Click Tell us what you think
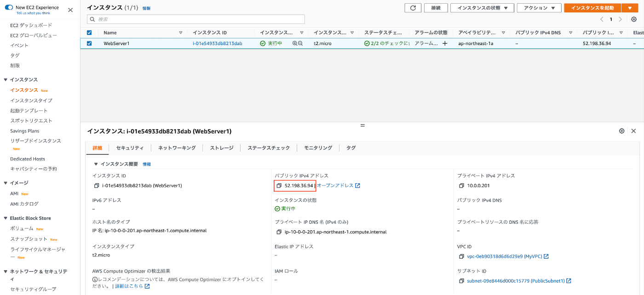The image size is (644, 295). coord(34,13)
